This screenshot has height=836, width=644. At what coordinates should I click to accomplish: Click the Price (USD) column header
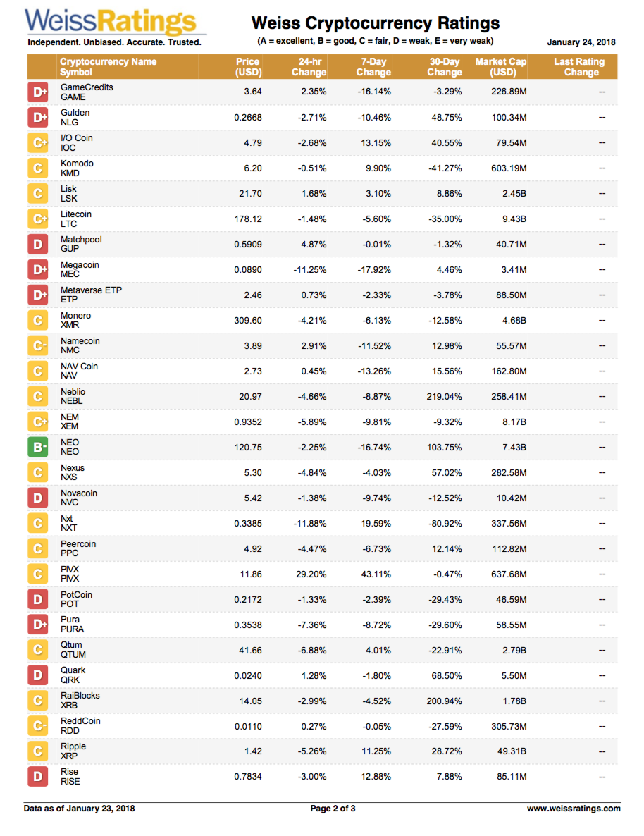click(x=248, y=67)
